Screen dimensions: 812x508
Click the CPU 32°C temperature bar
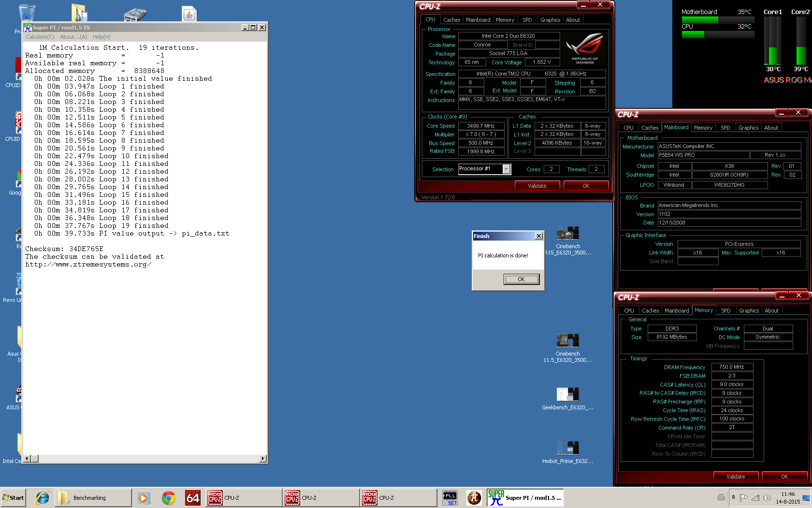[x=717, y=34]
